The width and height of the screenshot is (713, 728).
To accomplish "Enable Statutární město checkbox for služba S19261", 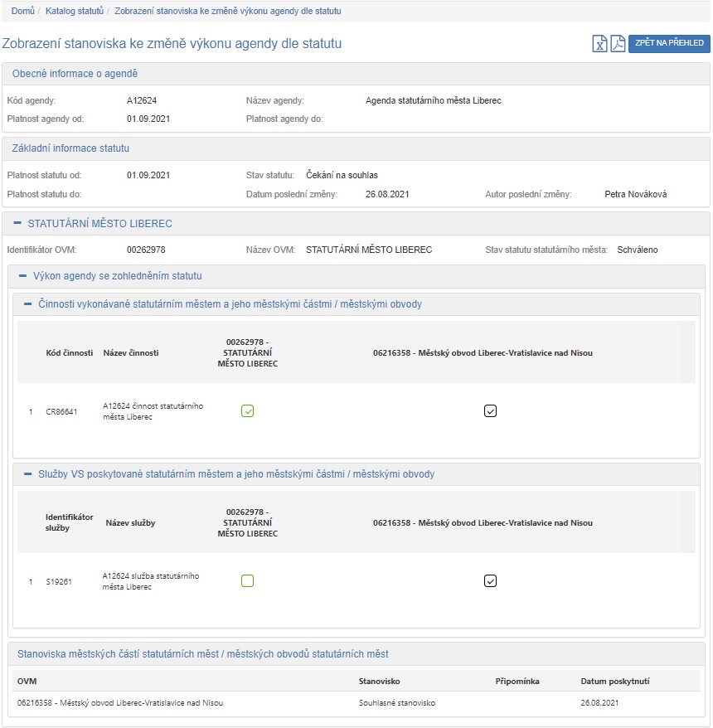I will point(247,581).
